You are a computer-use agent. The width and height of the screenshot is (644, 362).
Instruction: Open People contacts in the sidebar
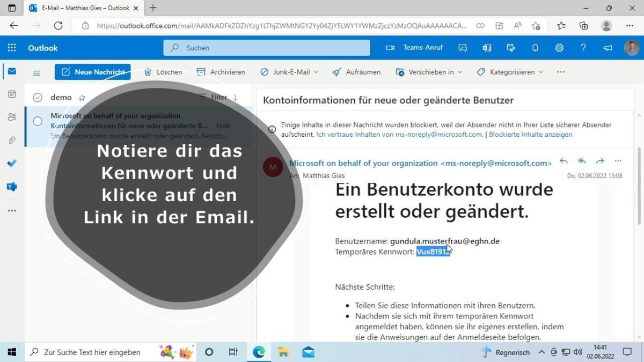[12, 117]
